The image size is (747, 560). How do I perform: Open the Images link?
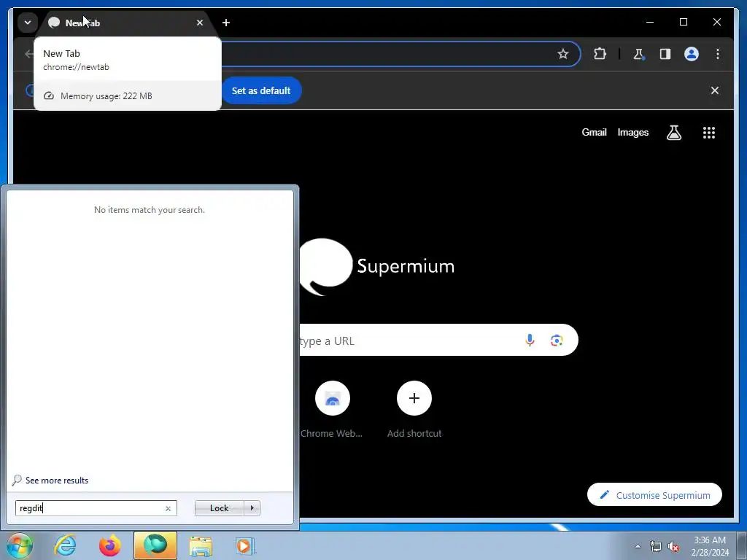click(x=632, y=133)
